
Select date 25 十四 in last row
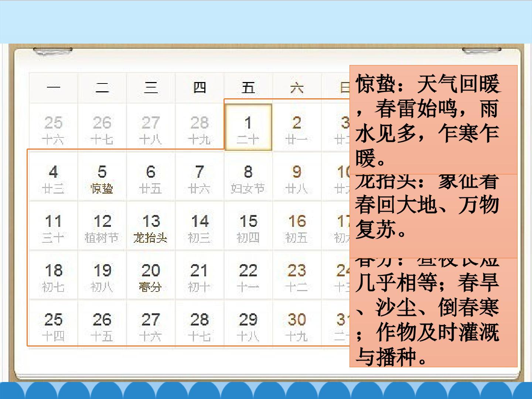[x=53, y=324]
